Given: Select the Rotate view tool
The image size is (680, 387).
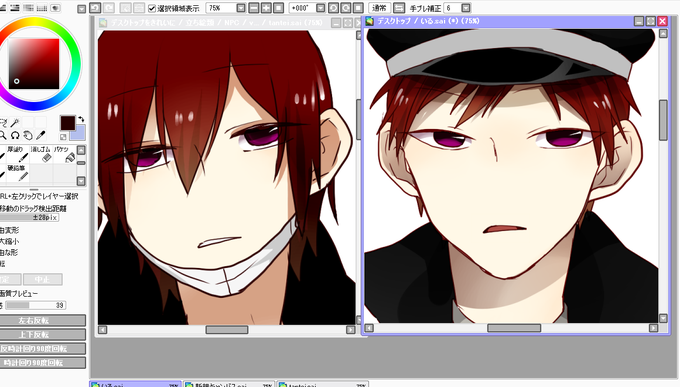Looking at the screenshot, I should (x=15, y=135).
